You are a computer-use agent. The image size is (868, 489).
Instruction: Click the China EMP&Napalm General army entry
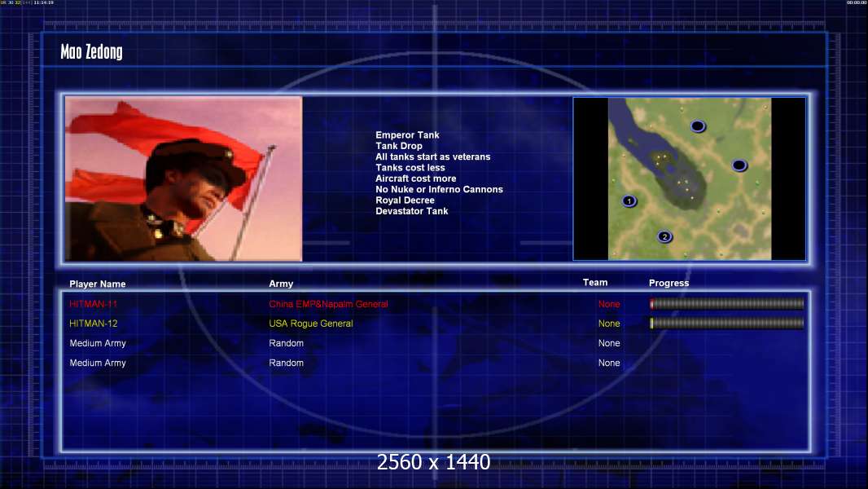328,304
